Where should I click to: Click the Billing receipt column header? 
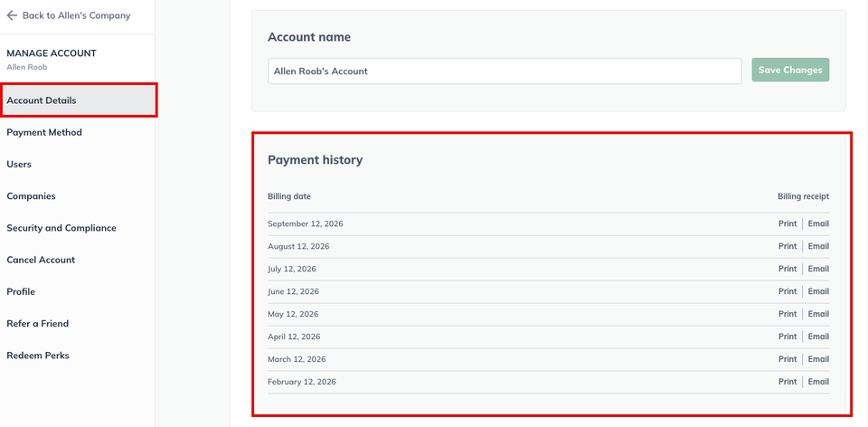click(x=803, y=196)
